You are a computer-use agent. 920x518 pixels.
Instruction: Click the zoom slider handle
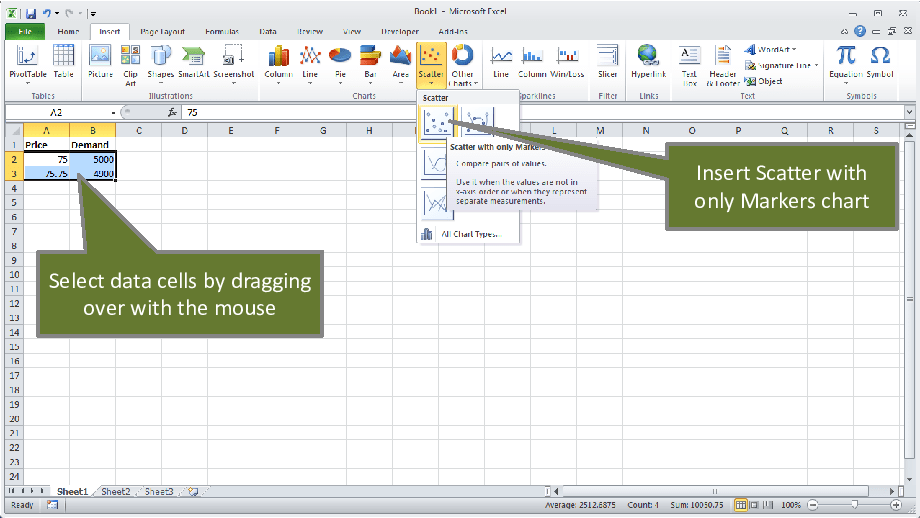pyautogui.click(x=854, y=505)
